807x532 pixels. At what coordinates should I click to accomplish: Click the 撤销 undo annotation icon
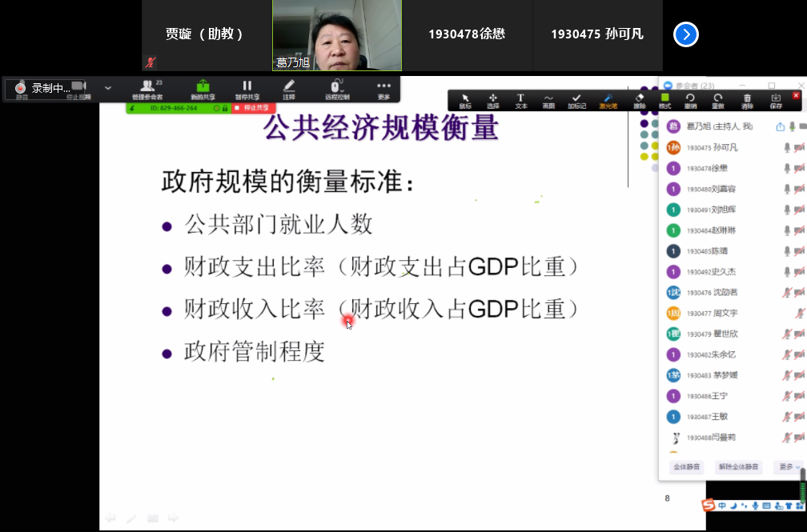pyautogui.click(x=690, y=100)
